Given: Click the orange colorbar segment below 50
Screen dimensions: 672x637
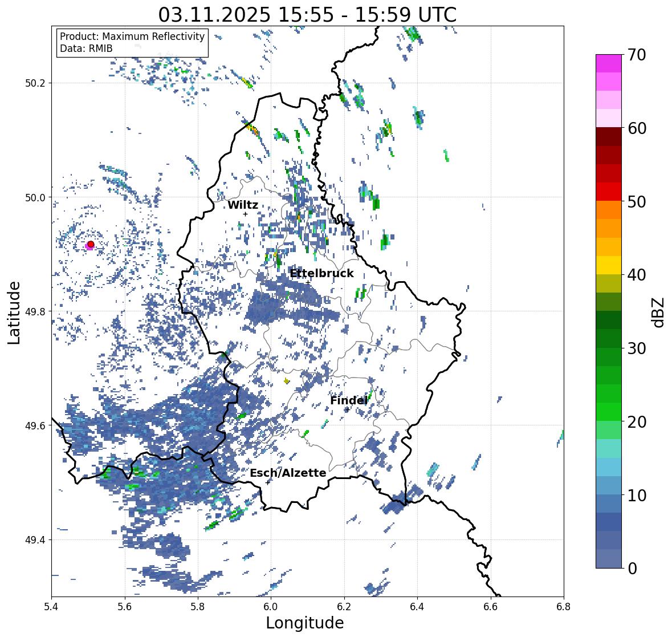Looking at the screenshot, I should 609,210.
